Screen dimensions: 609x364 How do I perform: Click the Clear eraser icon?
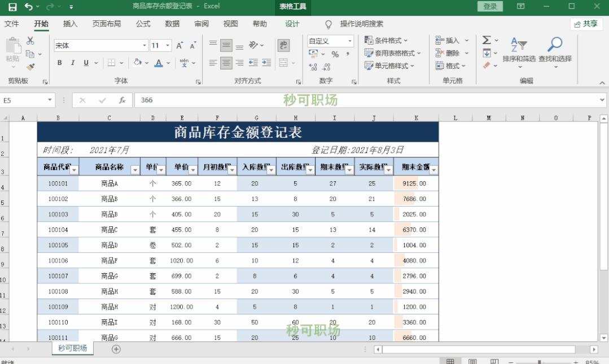[x=487, y=65]
